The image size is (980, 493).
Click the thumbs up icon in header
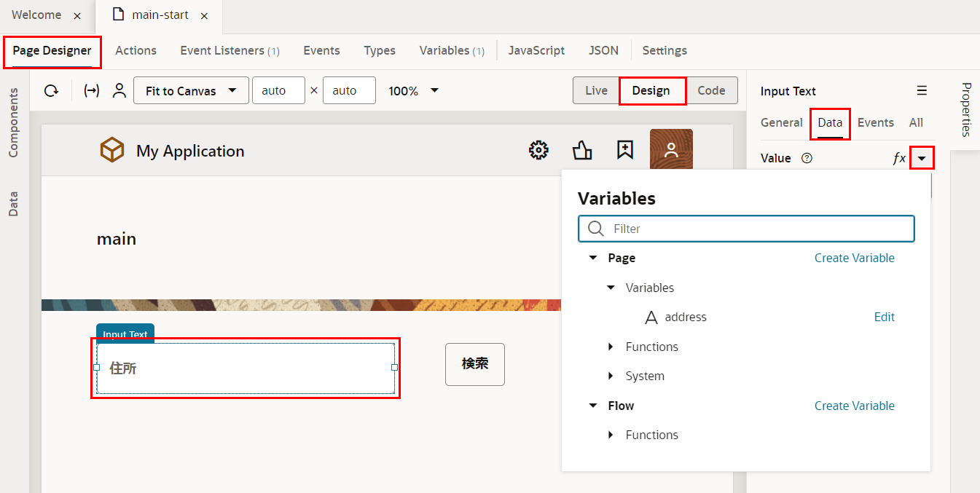tap(582, 151)
